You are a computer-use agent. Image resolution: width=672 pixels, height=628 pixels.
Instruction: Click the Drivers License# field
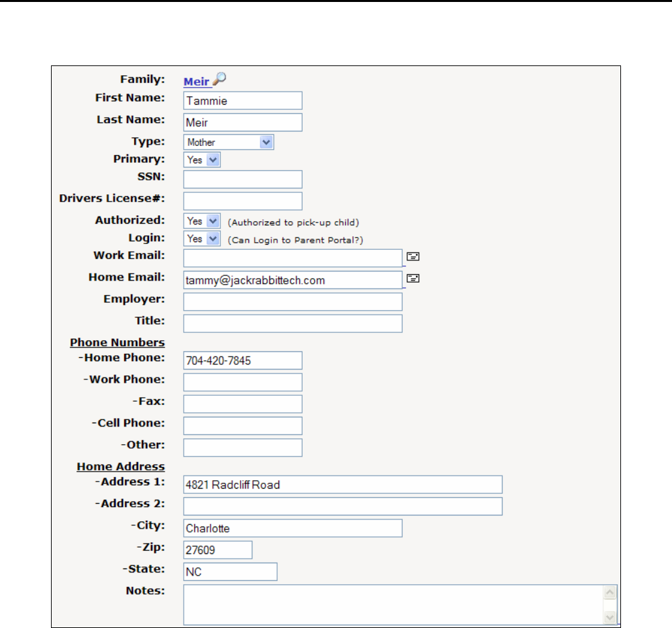point(243,201)
